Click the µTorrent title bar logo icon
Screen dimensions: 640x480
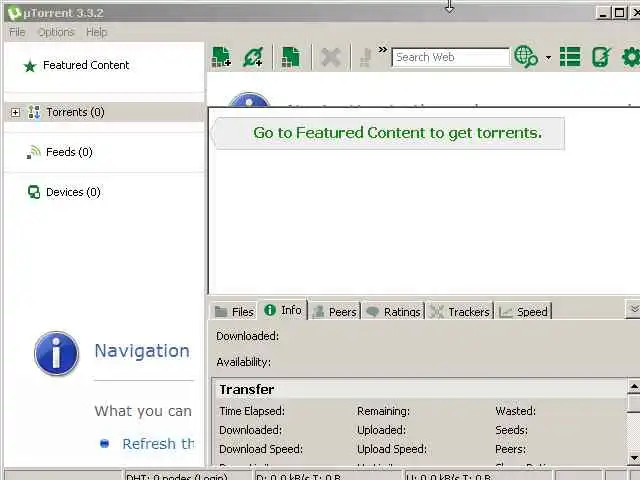click(14, 13)
